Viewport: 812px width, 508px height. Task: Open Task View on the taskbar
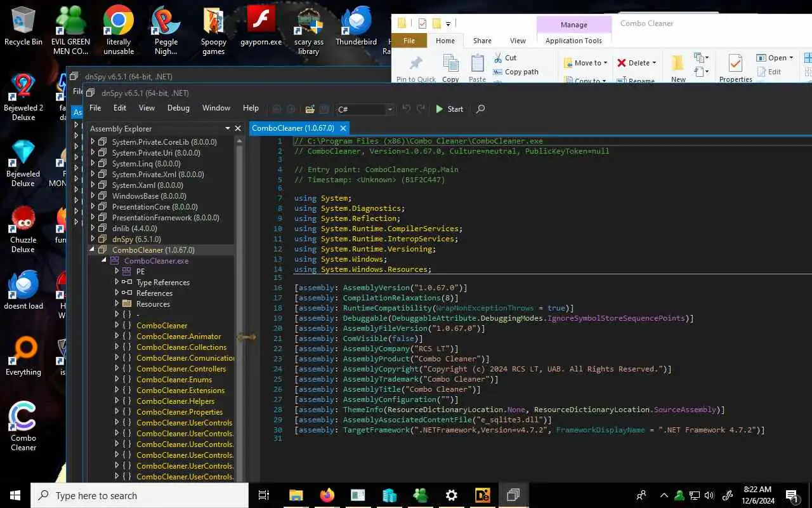(264, 495)
